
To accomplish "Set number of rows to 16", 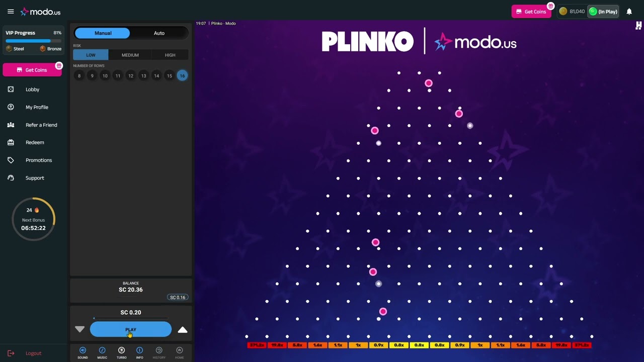I will click(182, 76).
